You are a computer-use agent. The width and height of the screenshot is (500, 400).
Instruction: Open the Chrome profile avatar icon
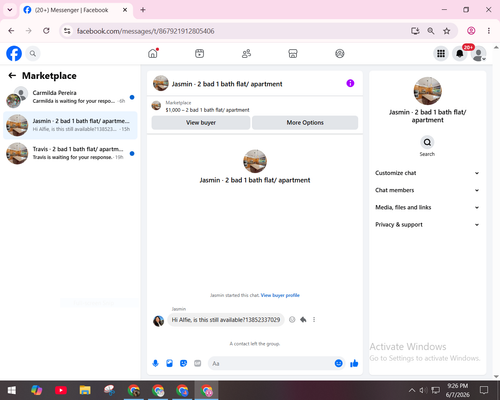pos(471,31)
